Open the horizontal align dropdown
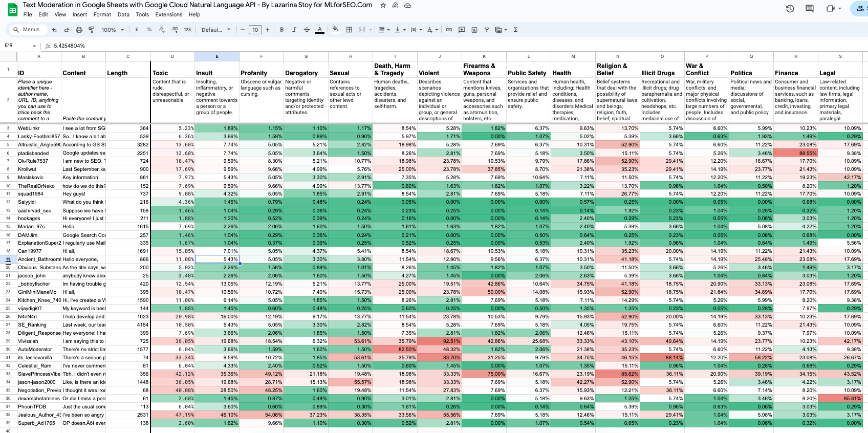The width and height of the screenshot is (868, 433). 384,30
